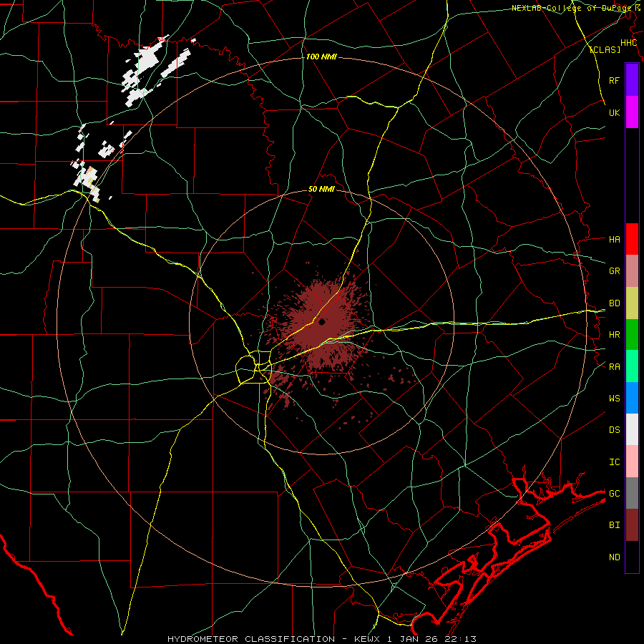This screenshot has height=644, width=644.
Task: Click the 100 NMI range ring label
Action: pos(321,57)
